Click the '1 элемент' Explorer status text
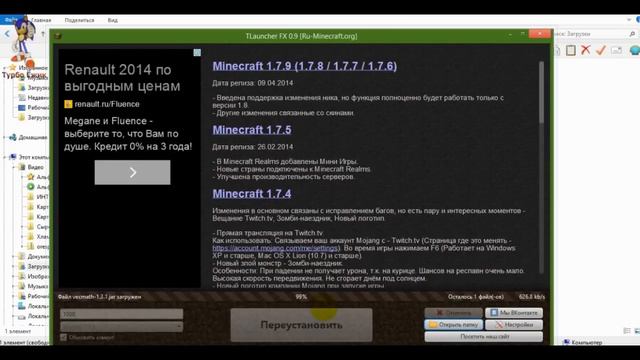This screenshot has height=360, width=640. pos(18,331)
